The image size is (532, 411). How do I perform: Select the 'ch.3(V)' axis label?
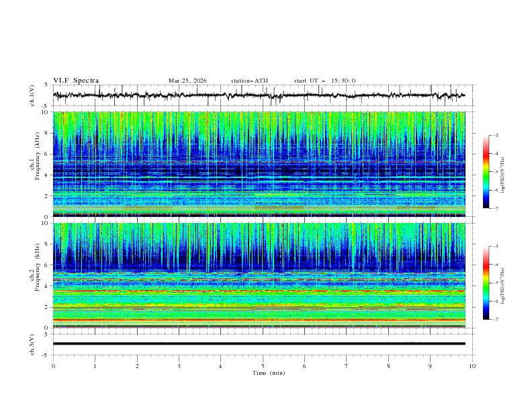(x=32, y=345)
